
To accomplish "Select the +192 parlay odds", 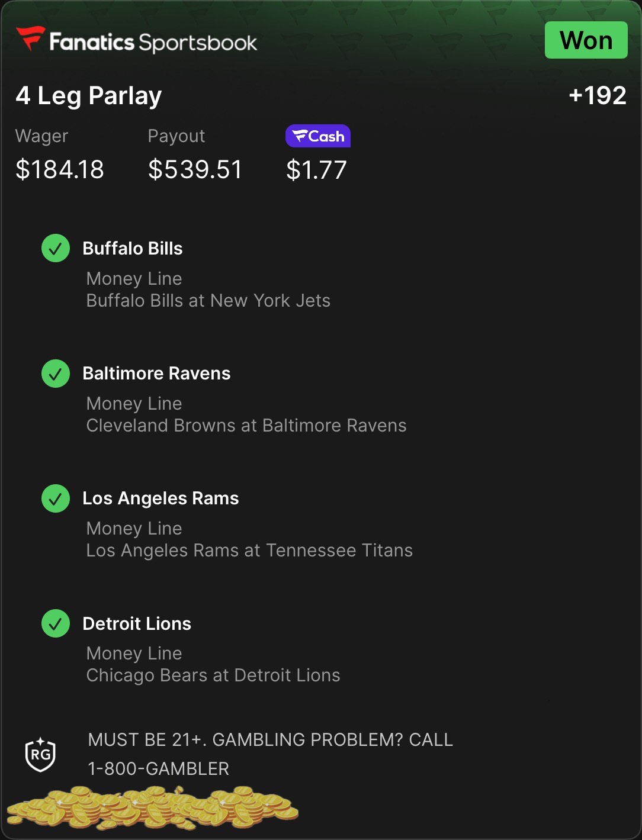I will pos(597,96).
